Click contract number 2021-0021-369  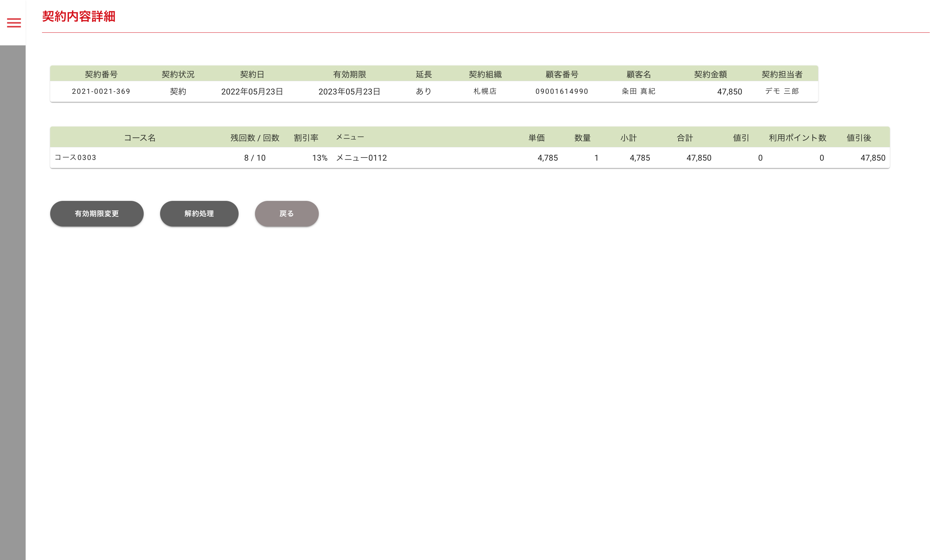click(101, 92)
